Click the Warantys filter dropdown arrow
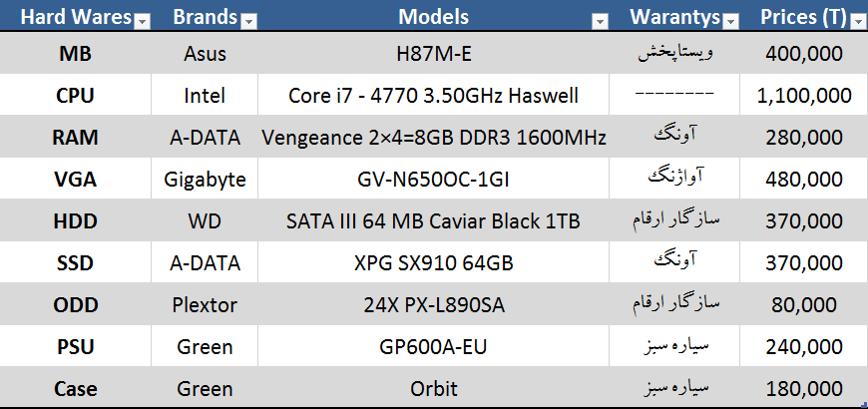 (x=730, y=21)
